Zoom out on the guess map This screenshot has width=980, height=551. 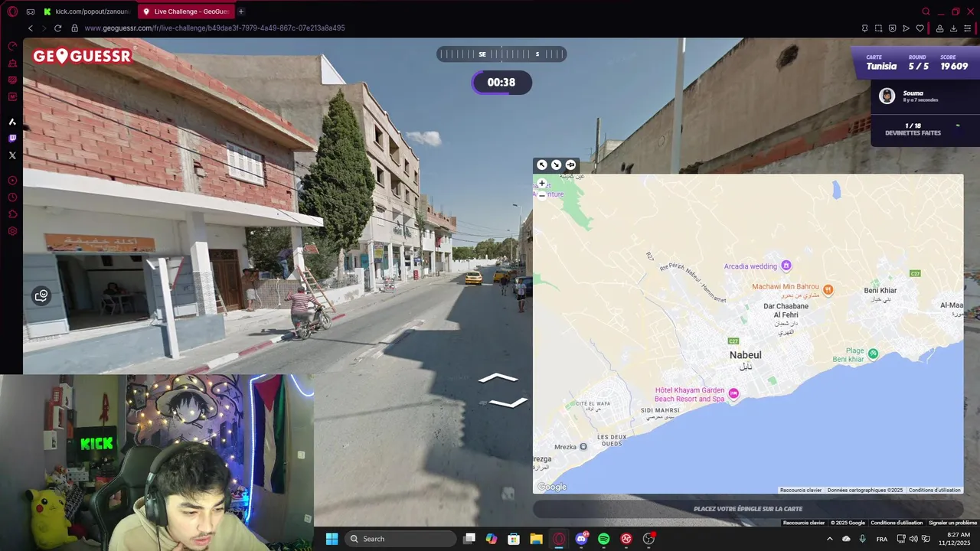(x=542, y=196)
